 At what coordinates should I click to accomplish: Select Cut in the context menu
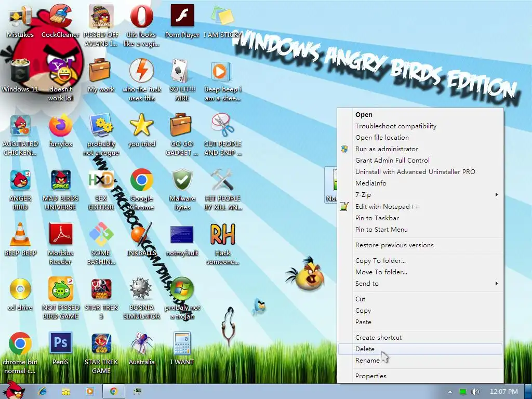pos(420,299)
